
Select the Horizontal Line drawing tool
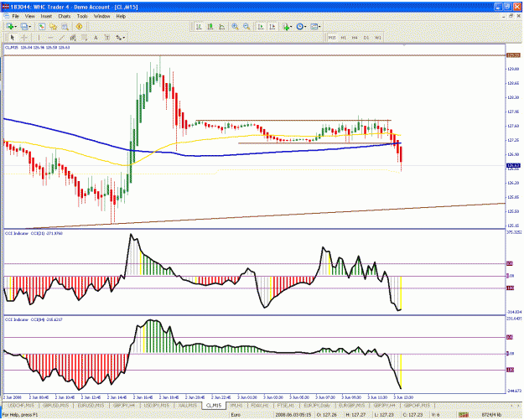pos(50,38)
